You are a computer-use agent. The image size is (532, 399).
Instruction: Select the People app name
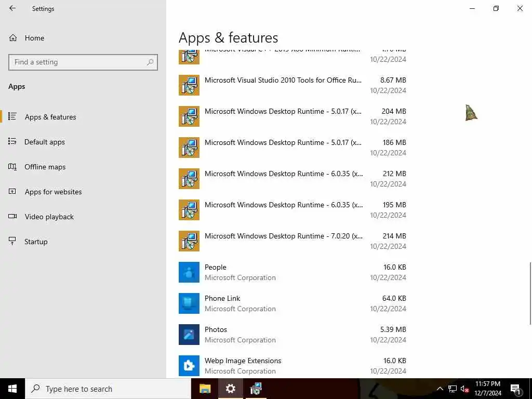(x=216, y=268)
